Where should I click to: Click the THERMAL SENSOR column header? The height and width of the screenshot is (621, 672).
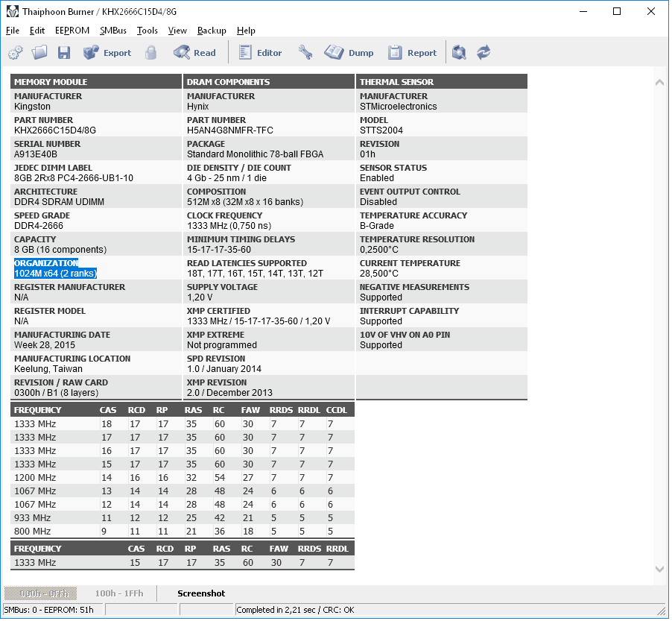pyautogui.click(x=442, y=81)
